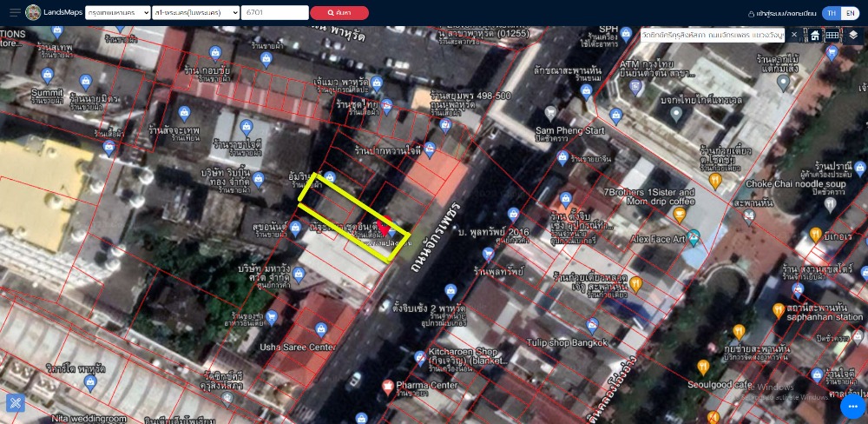Clear the place search text with X

click(794, 35)
